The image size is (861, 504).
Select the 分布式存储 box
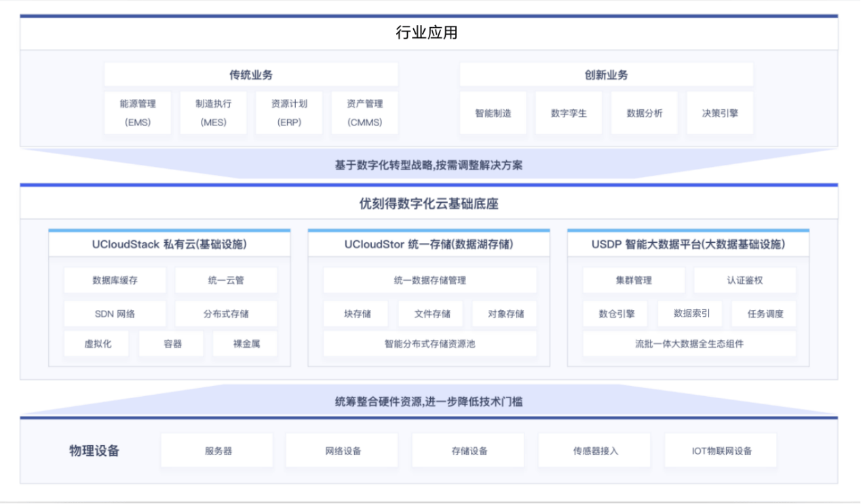226,313
